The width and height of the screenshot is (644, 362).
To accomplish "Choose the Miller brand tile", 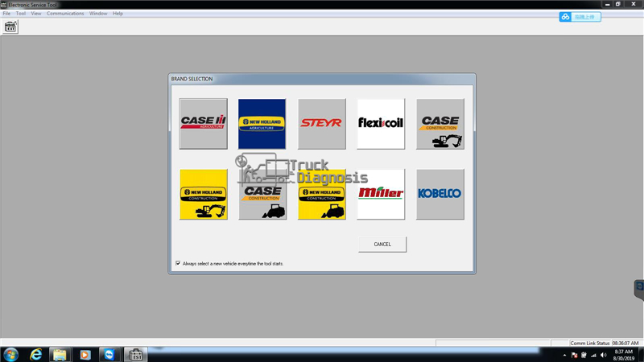I will [x=381, y=194].
